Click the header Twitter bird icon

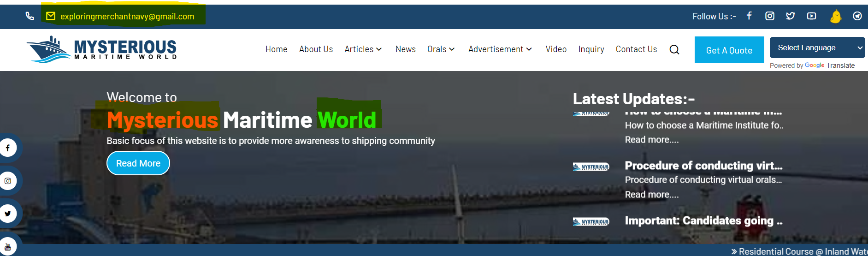(x=791, y=16)
